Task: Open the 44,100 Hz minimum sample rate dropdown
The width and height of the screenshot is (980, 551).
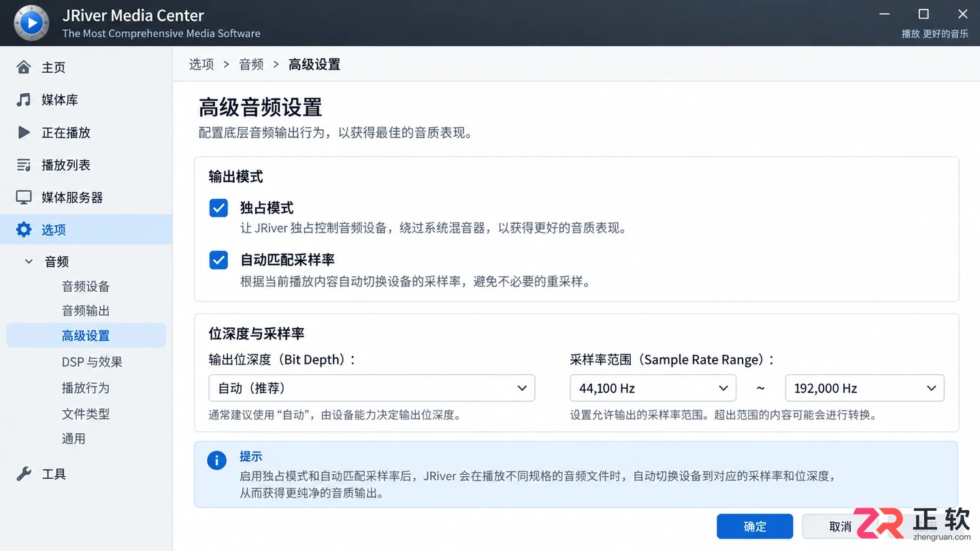Action: pyautogui.click(x=653, y=388)
